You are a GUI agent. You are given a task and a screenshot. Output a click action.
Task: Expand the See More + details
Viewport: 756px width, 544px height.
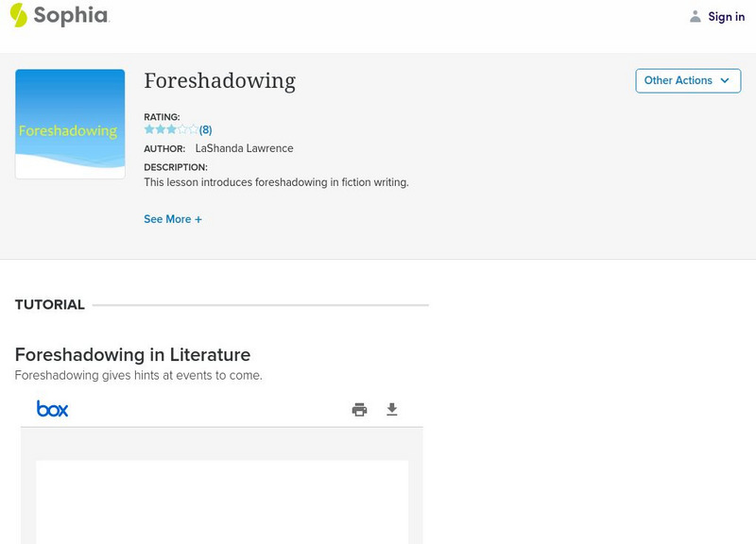pos(173,219)
